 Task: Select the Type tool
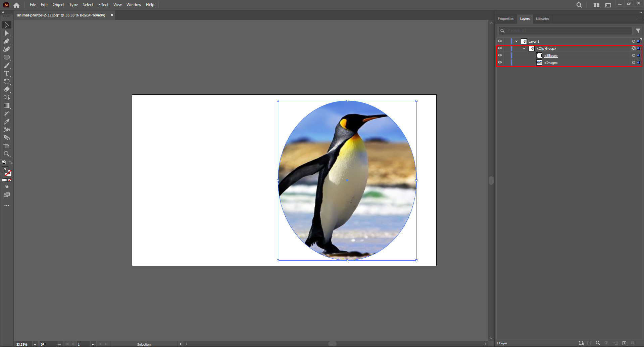[7, 73]
